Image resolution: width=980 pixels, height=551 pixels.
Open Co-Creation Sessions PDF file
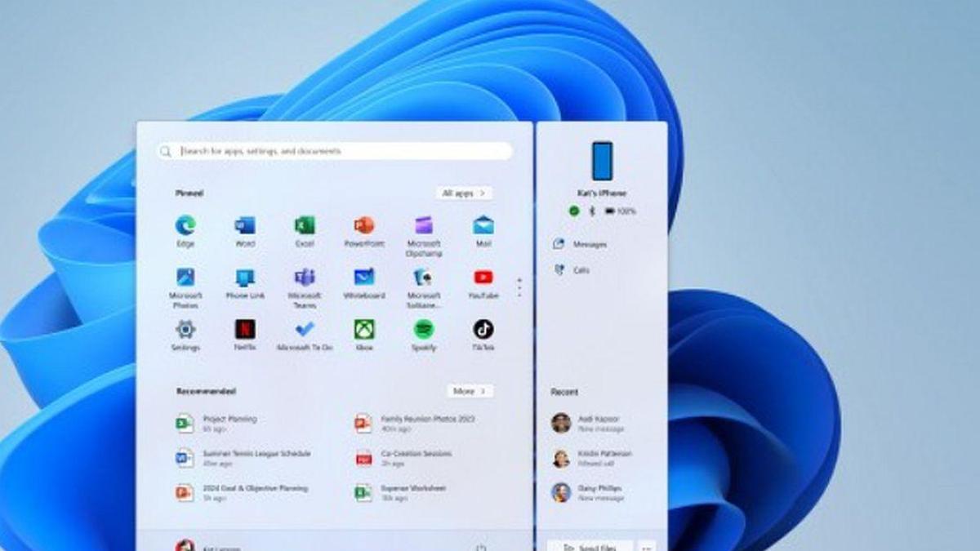click(403, 457)
